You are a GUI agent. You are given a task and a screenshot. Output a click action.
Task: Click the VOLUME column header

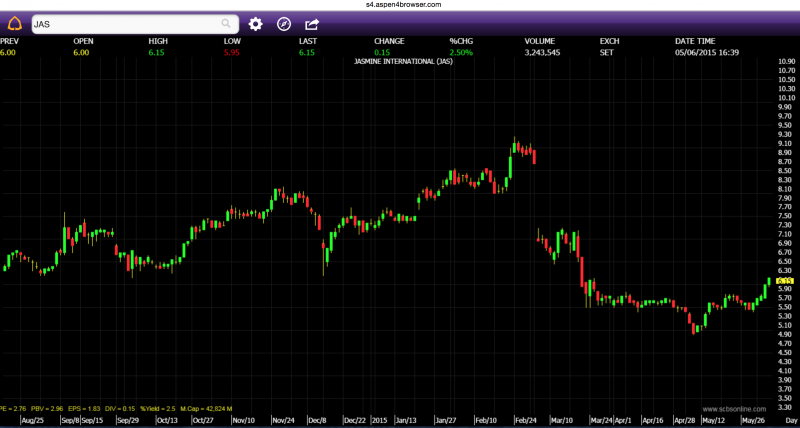540,41
